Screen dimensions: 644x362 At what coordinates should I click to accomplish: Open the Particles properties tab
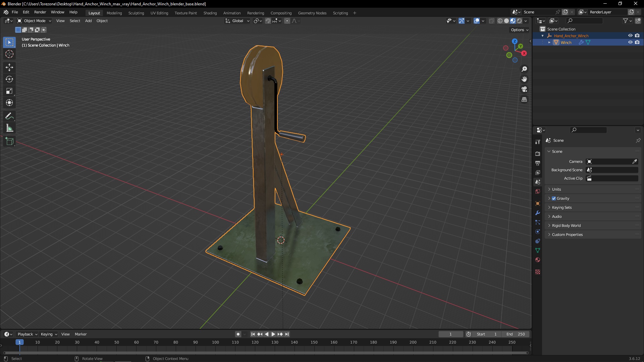tap(538, 222)
